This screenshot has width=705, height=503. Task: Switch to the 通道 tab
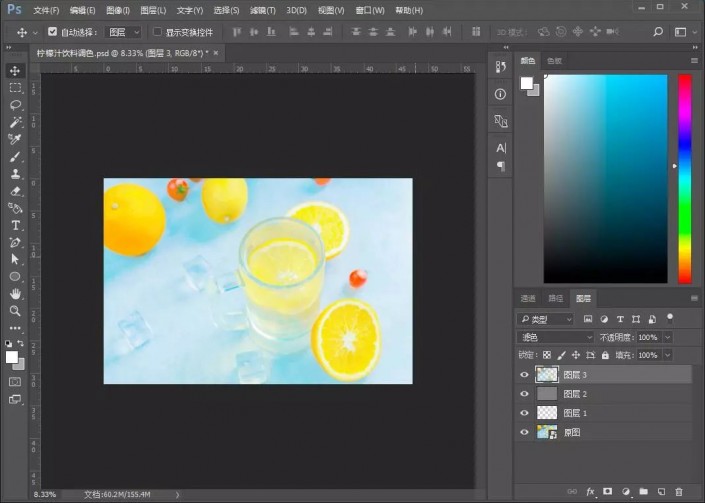(528, 298)
